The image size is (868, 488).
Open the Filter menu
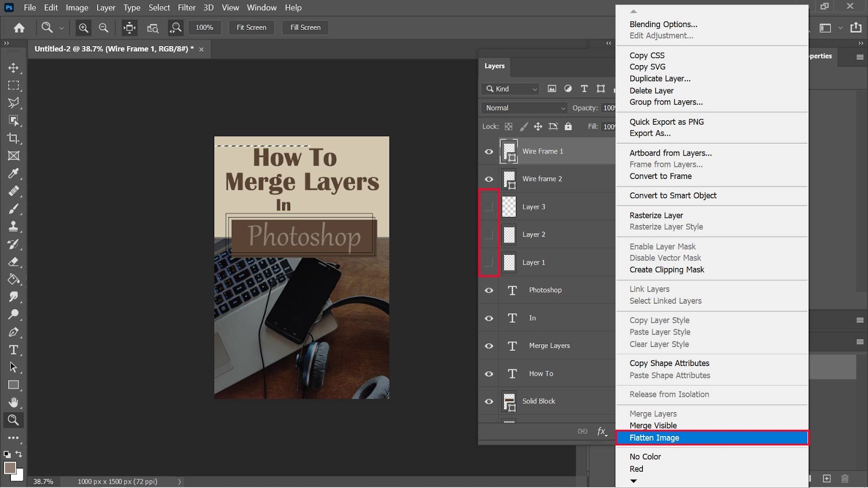(x=187, y=8)
